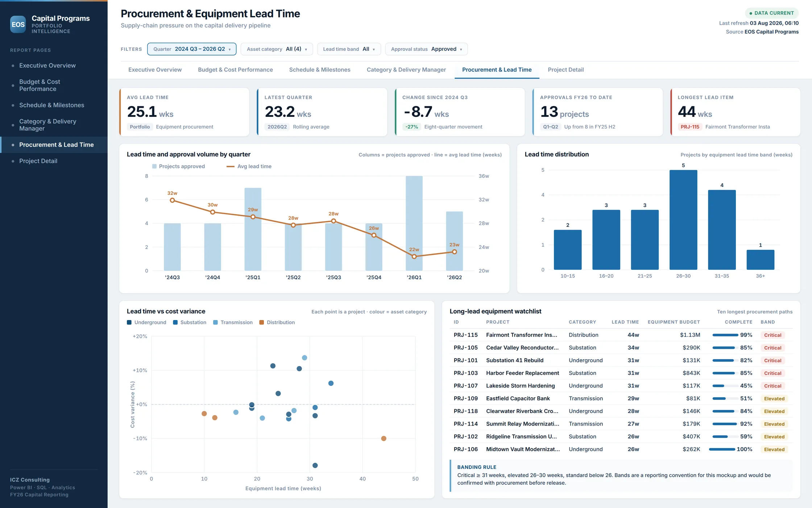The height and width of the screenshot is (508, 812).
Task: Click the '25Q1 projects approved column
Action: click(x=253, y=229)
